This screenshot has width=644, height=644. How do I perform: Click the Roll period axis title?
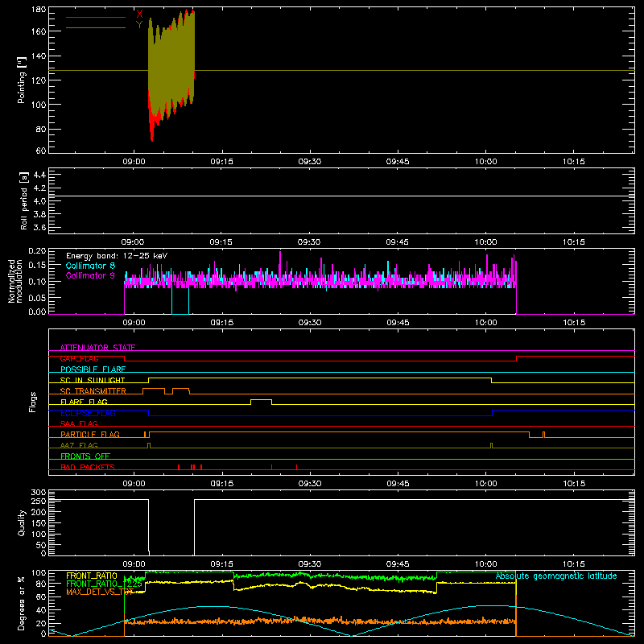(24, 200)
